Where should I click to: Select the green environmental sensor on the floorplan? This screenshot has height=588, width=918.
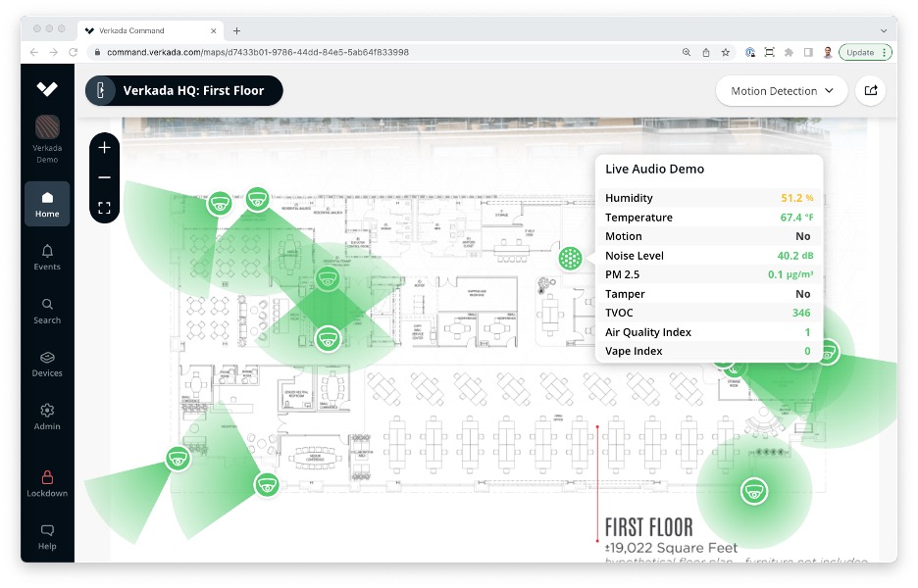coord(570,257)
